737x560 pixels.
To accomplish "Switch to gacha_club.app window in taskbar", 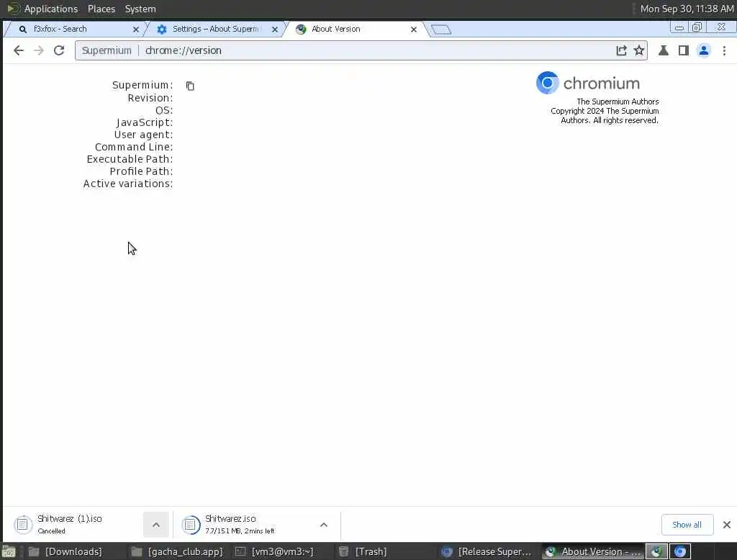I will 177,551.
